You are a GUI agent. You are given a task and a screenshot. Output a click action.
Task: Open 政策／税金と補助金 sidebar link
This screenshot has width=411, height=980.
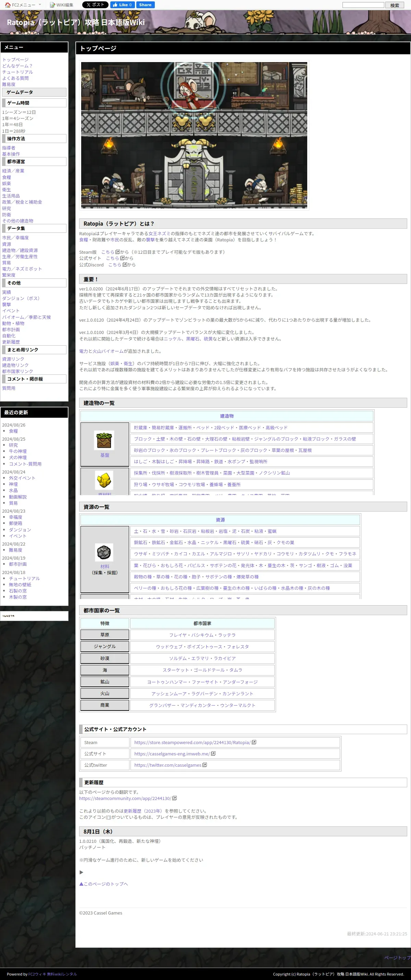22,202
